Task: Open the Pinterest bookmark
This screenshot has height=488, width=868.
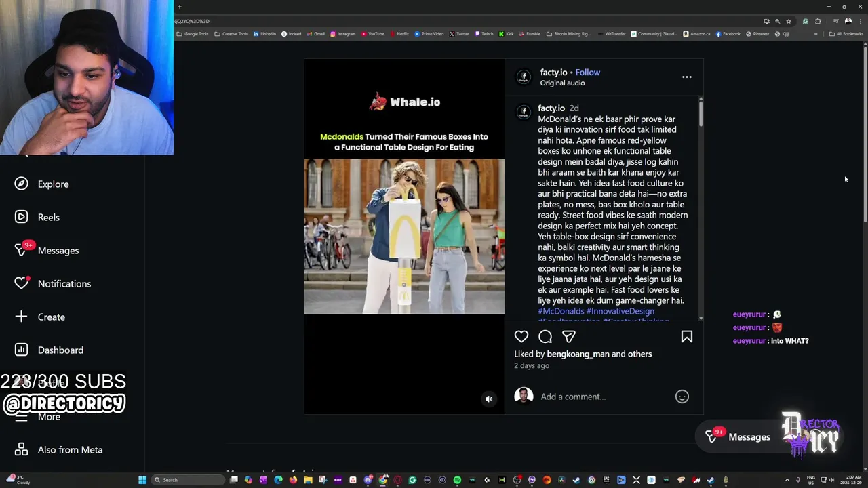Action: [x=757, y=34]
